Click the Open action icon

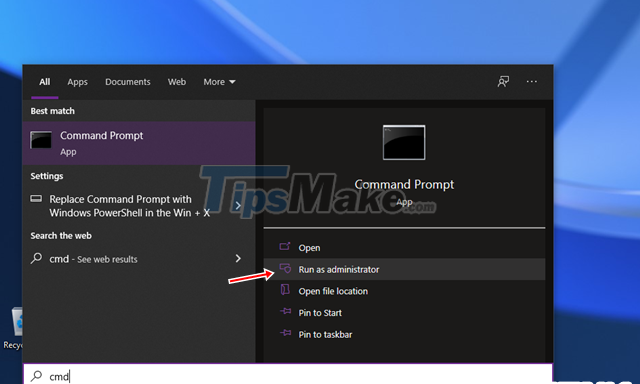(x=285, y=246)
